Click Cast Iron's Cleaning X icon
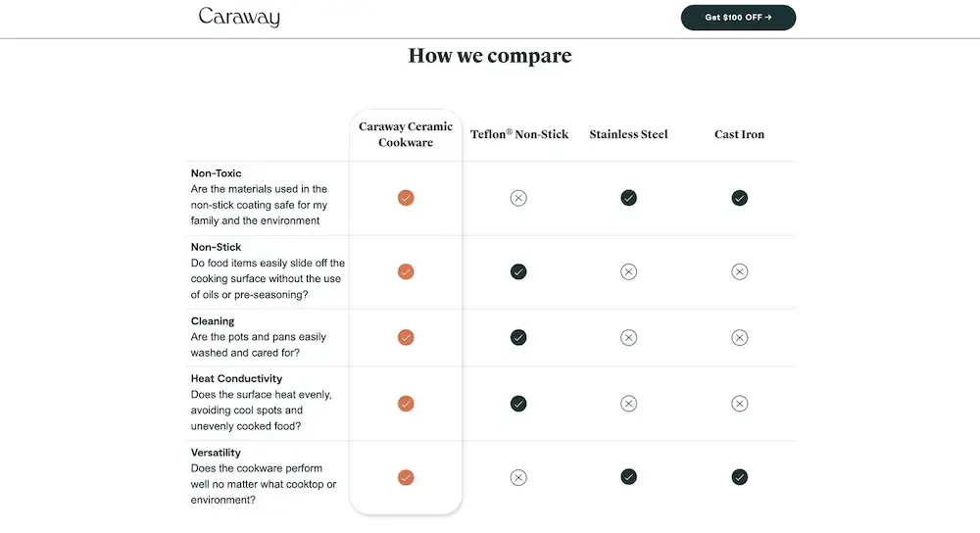 740,337
